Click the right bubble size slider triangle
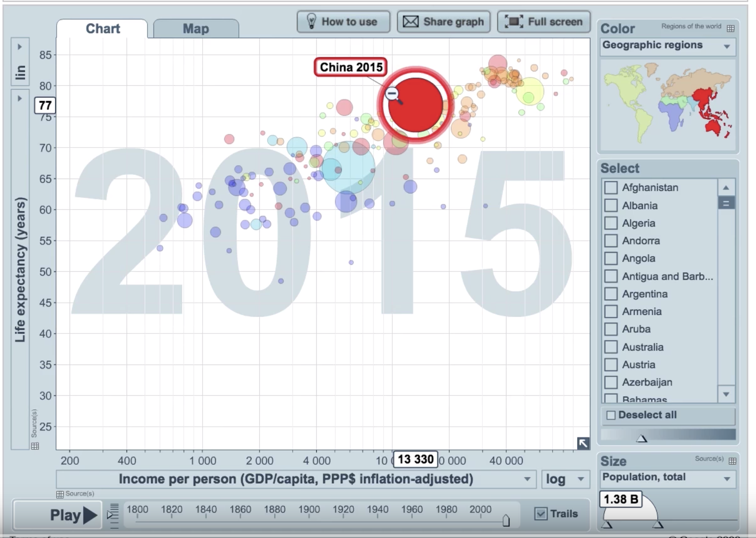Viewport: 756px width, 538px height. (x=658, y=525)
